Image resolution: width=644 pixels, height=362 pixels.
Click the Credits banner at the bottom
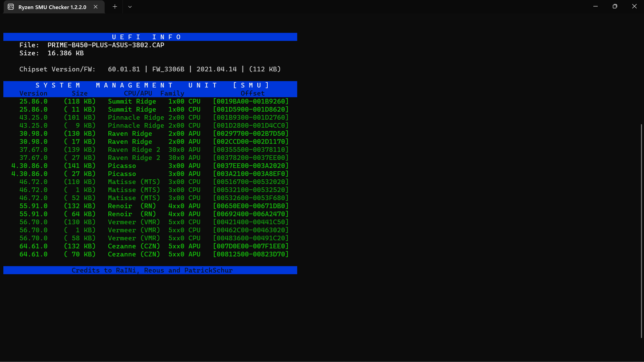click(x=150, y=270)
